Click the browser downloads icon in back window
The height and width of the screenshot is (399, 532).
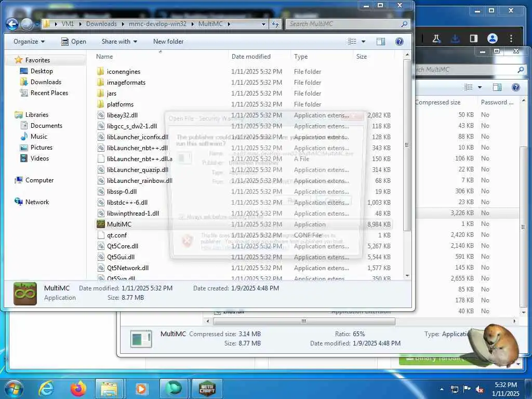pos(455,38)
